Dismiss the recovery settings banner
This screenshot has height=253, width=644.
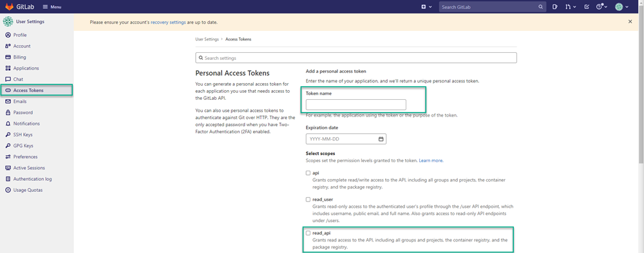(630, 22)
